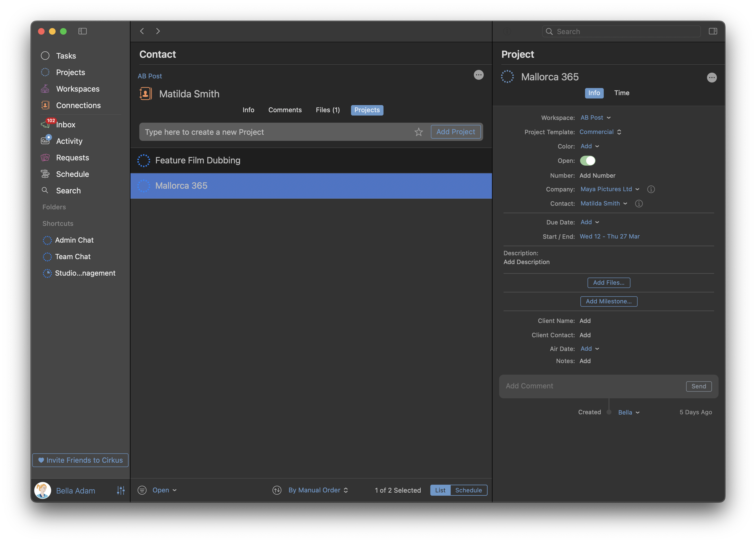Screen dimensions: 756x543
Task: Open the contact's more options ellipsis button
Action: [479, 75]
